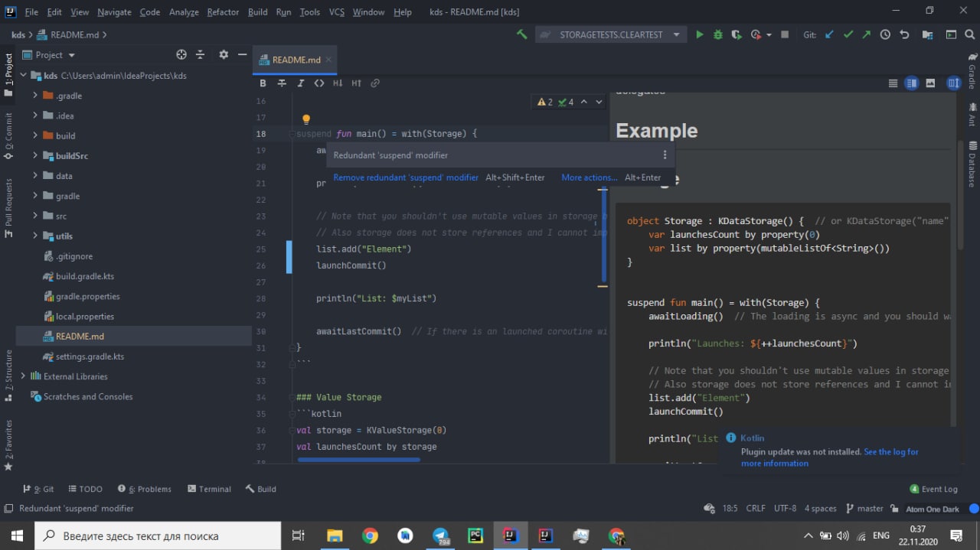Push commits with Git green arrow
This screenshot has height=550, width=980.
866,34
